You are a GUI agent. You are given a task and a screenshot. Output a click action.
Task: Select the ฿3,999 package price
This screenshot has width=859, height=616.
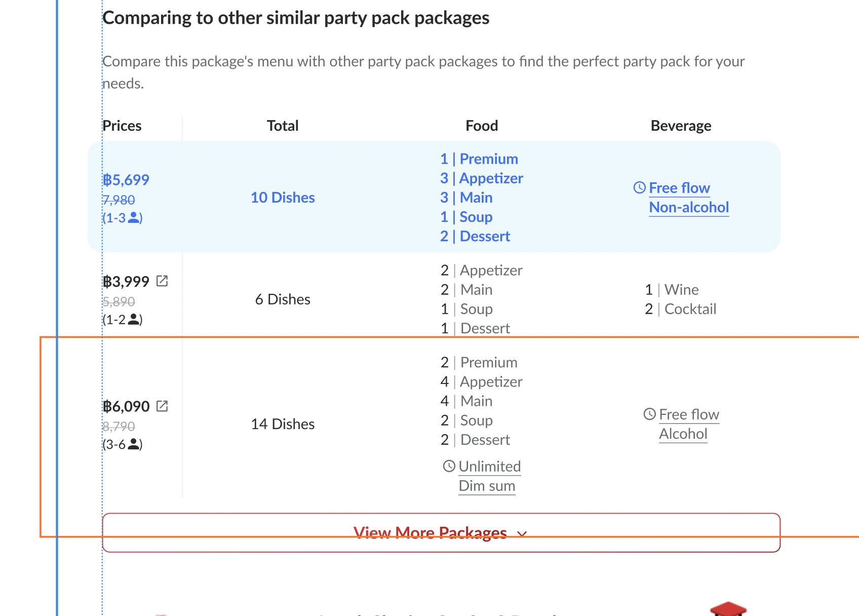pyautogui.click(x=126, y=282)
